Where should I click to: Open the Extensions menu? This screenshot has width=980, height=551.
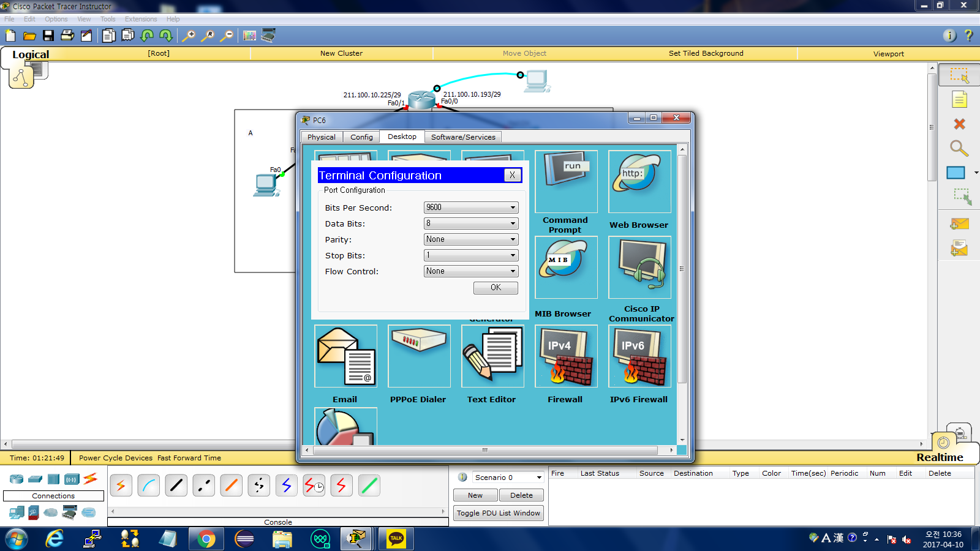tap(141, 19)
